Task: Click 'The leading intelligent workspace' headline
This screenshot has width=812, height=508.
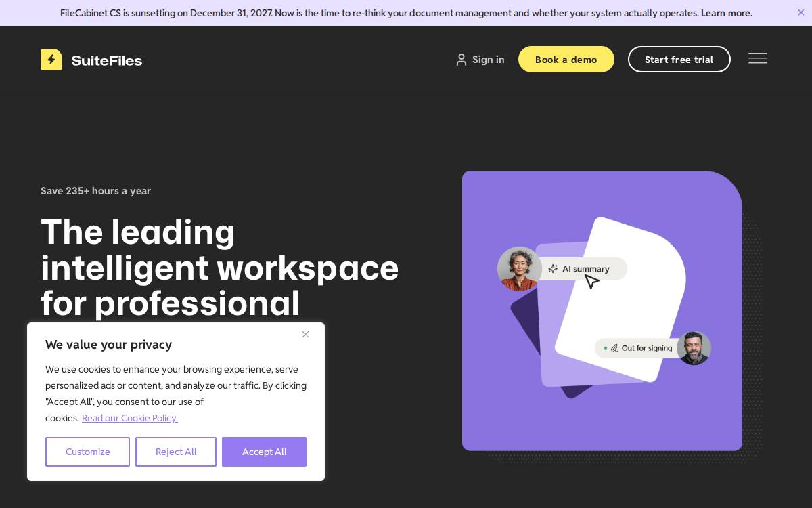Action: point(220,268)
